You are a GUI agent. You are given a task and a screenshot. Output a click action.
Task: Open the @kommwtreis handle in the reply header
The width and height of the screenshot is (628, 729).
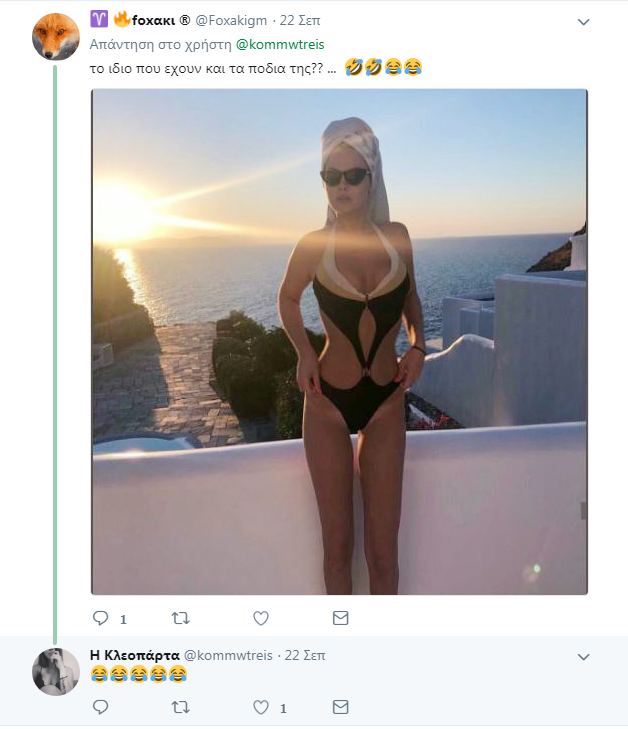pos(228,655)
